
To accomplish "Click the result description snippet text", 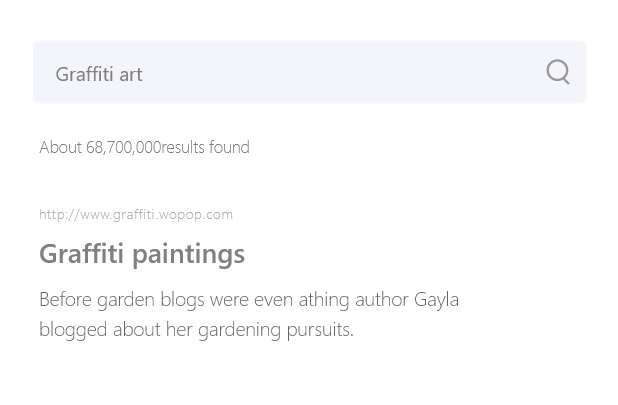I will [249, 314].
